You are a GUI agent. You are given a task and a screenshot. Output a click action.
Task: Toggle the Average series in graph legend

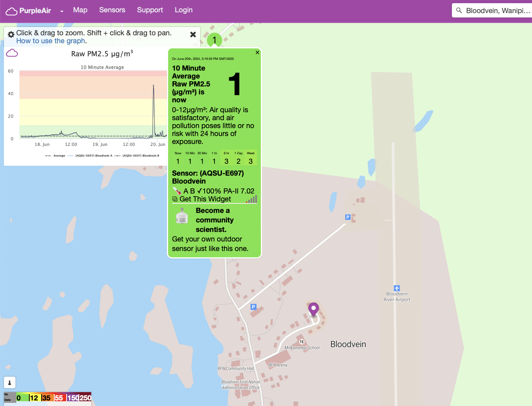click(55, 156)
